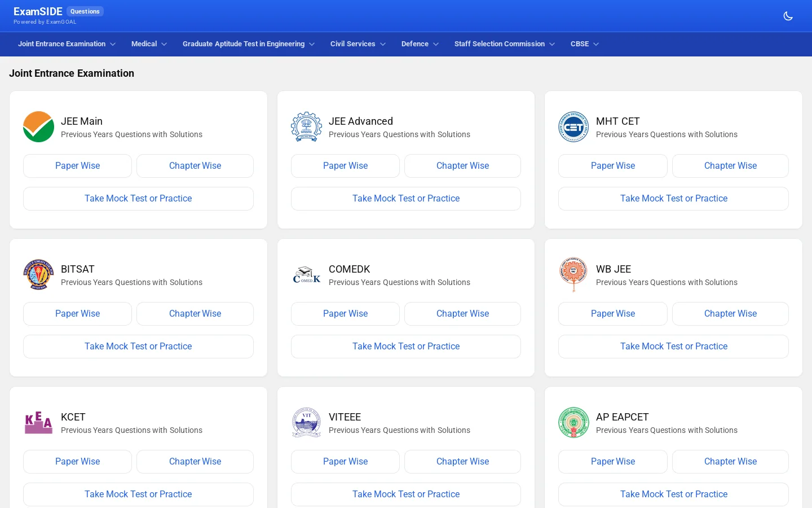Screen dimensions: 812x508
Task: Click the MHT CET circular logo
Action: pos(573,127)
